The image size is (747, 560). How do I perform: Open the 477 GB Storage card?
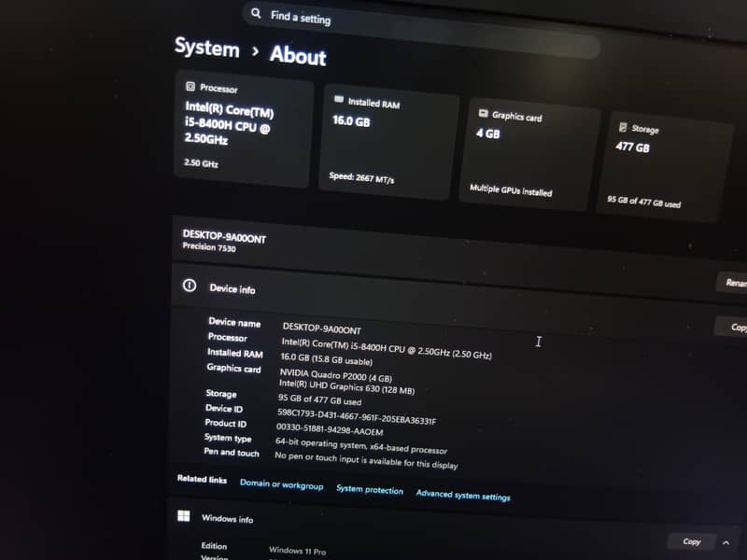(x=664, y=167)
